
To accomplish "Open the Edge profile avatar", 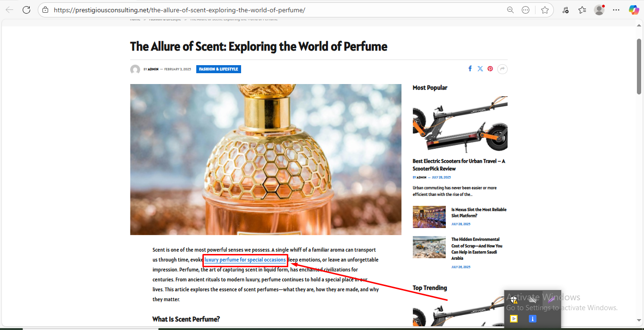I will [x=599, y=10].
